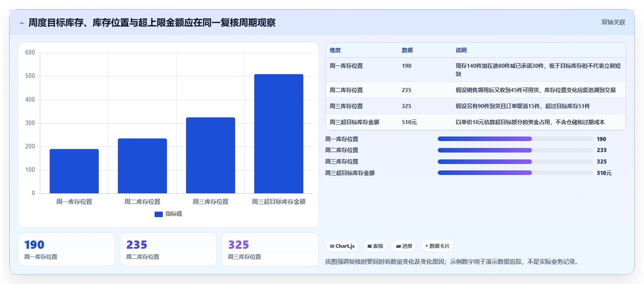Screen dimensions: 644x284
Task: Click description starting 现存140件加在途80件
Action: (538, 70)
